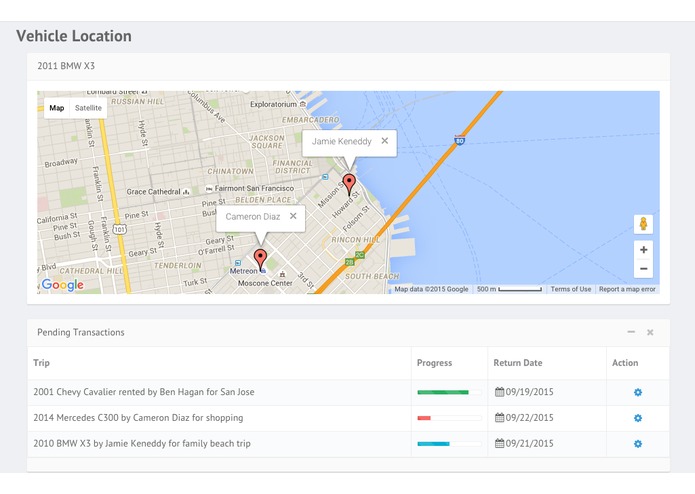Click the Action column header
This screenshot has width=695, height=494.
point(625,363)
